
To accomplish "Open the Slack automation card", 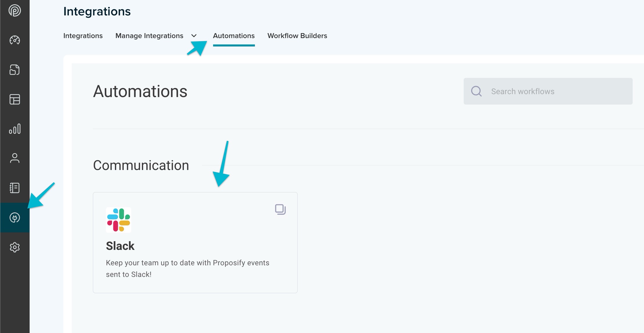I will [195, 243].
